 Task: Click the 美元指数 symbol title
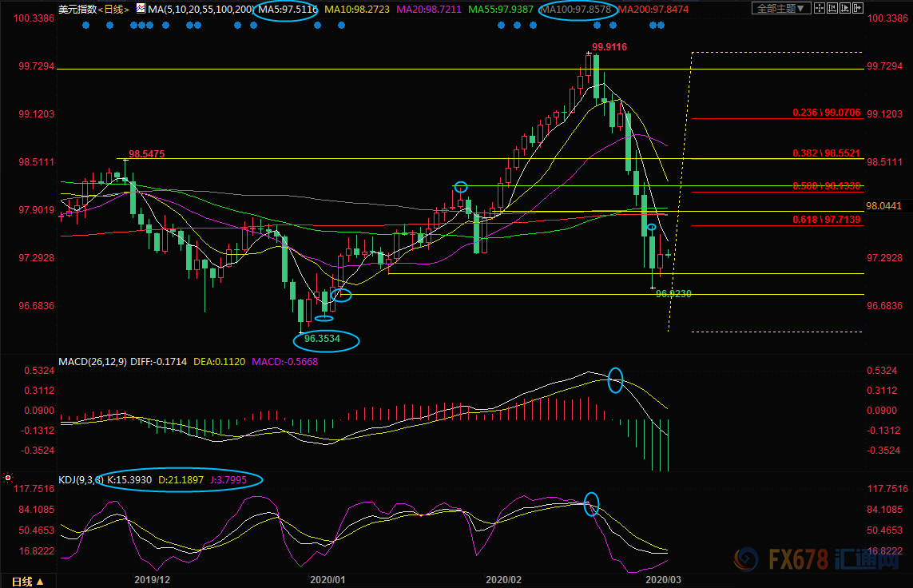tap(77, 10)
